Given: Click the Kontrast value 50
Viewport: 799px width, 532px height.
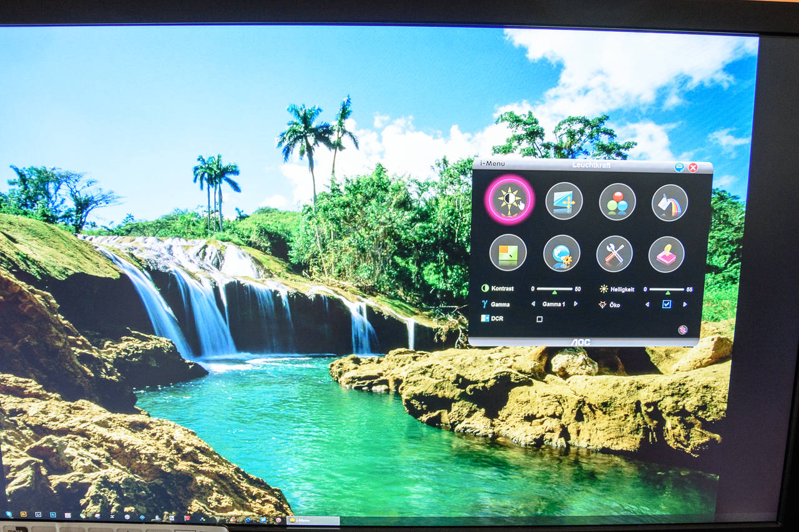Looking at the screenshot, I should [578, 289].
